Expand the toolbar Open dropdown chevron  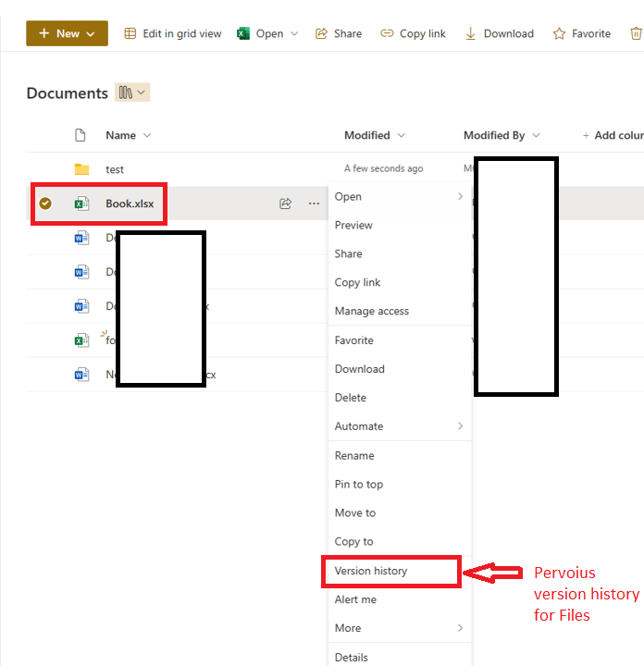(x=294, y=33)
